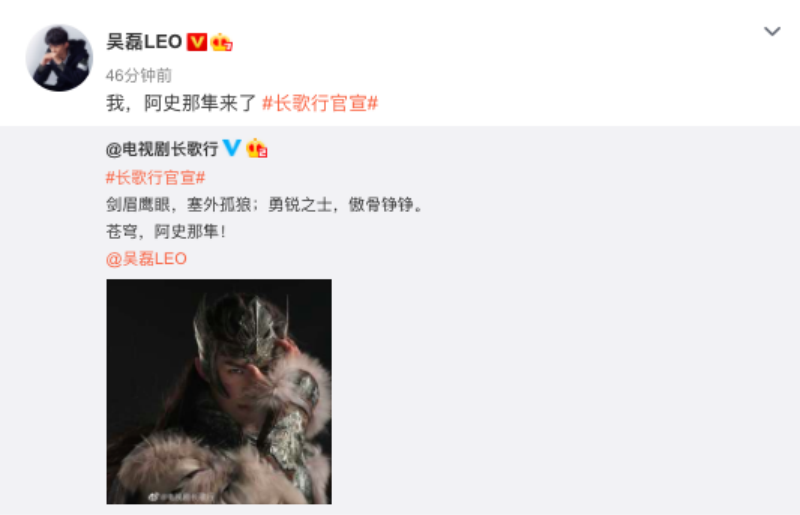Click the red V verification badge

pyautogui.click(x=197, y=42)
